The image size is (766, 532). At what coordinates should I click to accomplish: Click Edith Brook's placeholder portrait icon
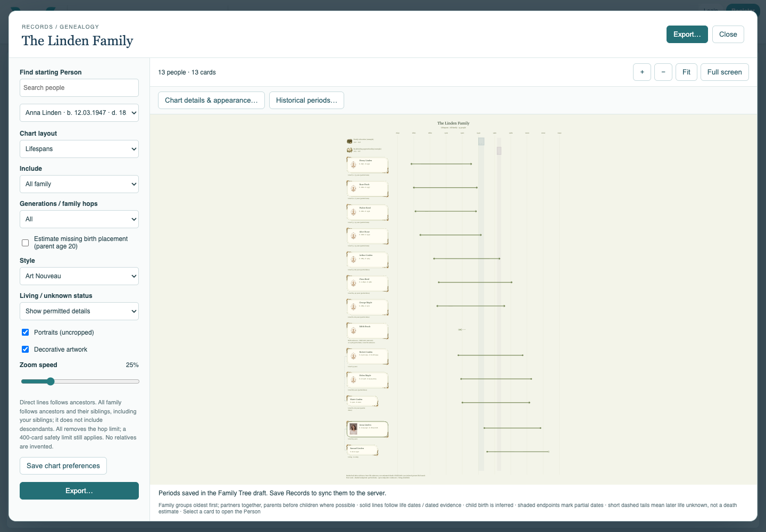(x=353, y=330)
